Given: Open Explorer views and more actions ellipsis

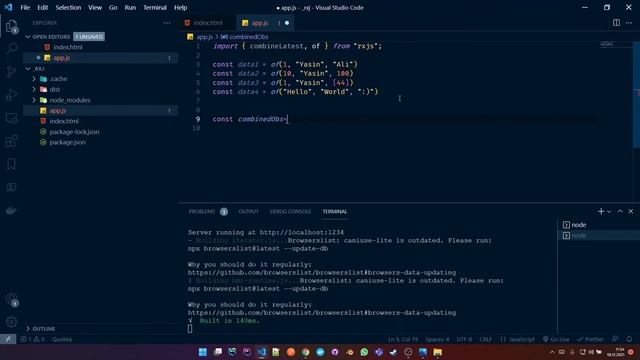Looking at the screenshot, I should [167, 23].
